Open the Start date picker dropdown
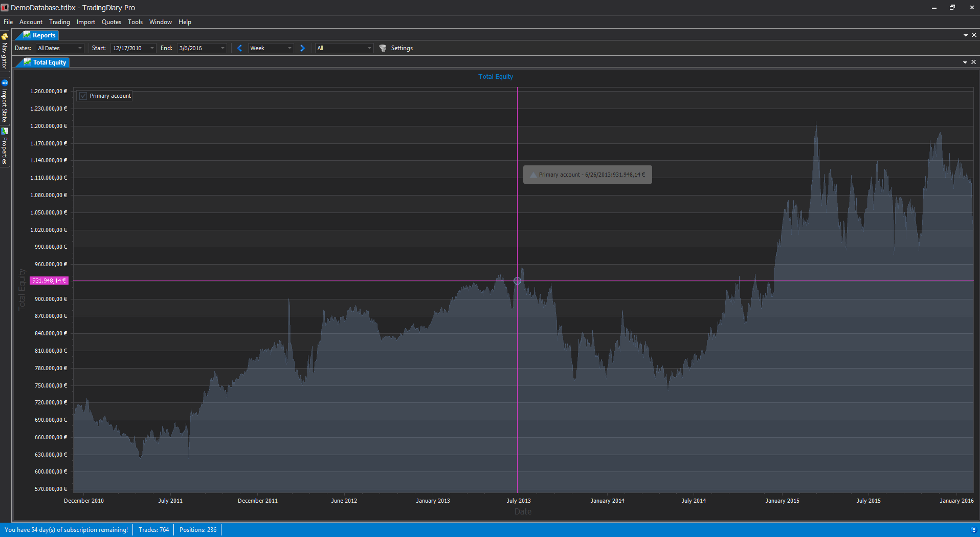 coord(152,48)
